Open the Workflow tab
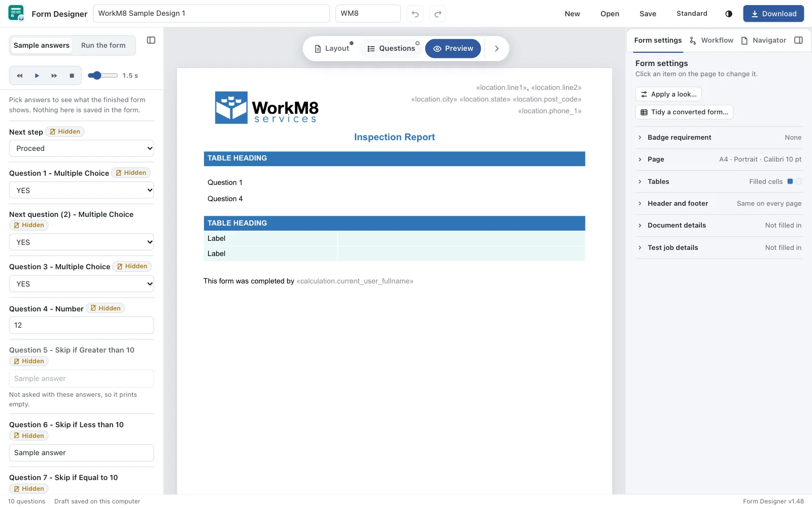This screenshot has height=508, width=812. pyautogui.click(x=712, y=41)
